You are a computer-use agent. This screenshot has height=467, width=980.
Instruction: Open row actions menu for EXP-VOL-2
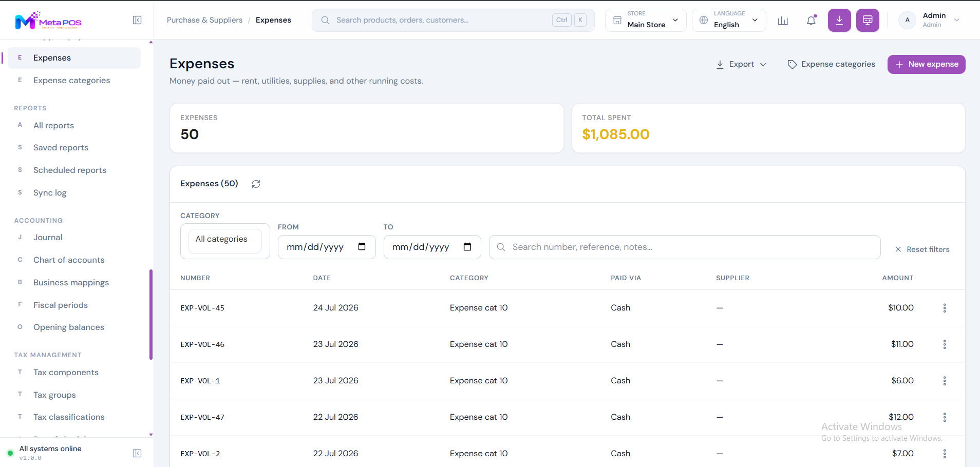click(945, 454)
